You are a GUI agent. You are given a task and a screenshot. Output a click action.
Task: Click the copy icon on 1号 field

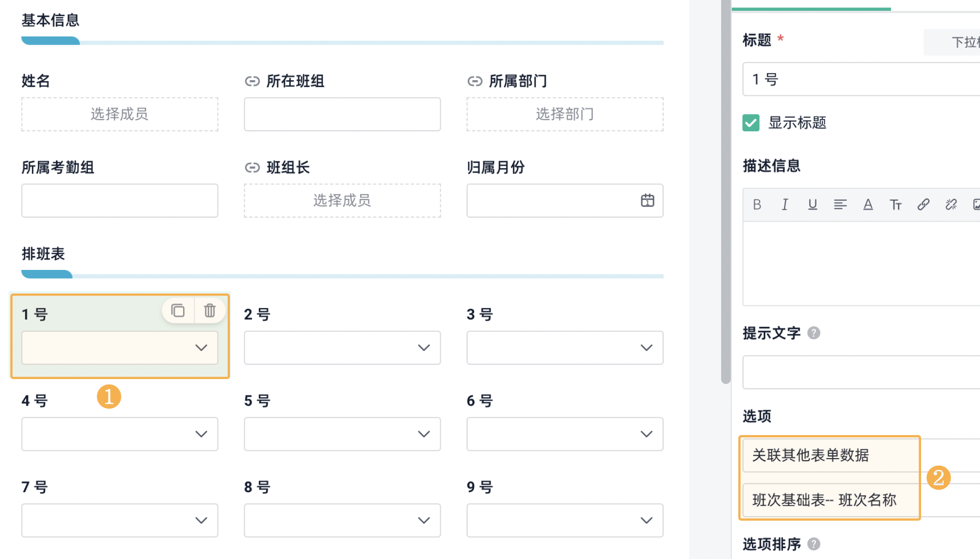tap(178, 311)
